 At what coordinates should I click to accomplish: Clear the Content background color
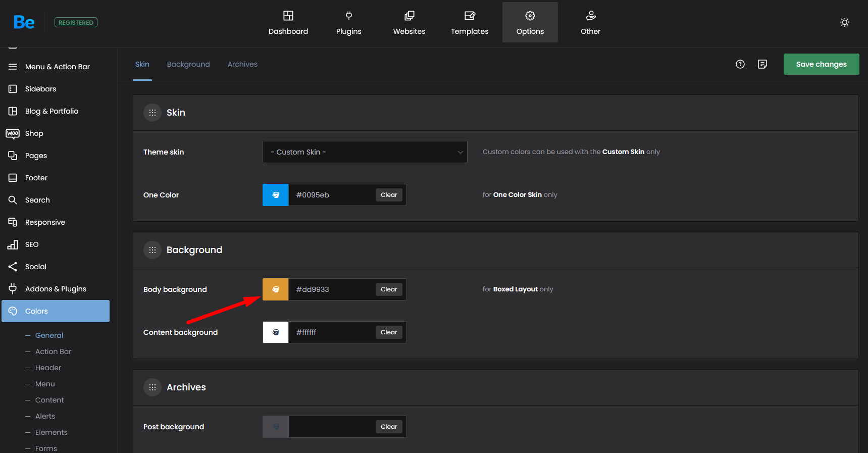pos(389,332)
